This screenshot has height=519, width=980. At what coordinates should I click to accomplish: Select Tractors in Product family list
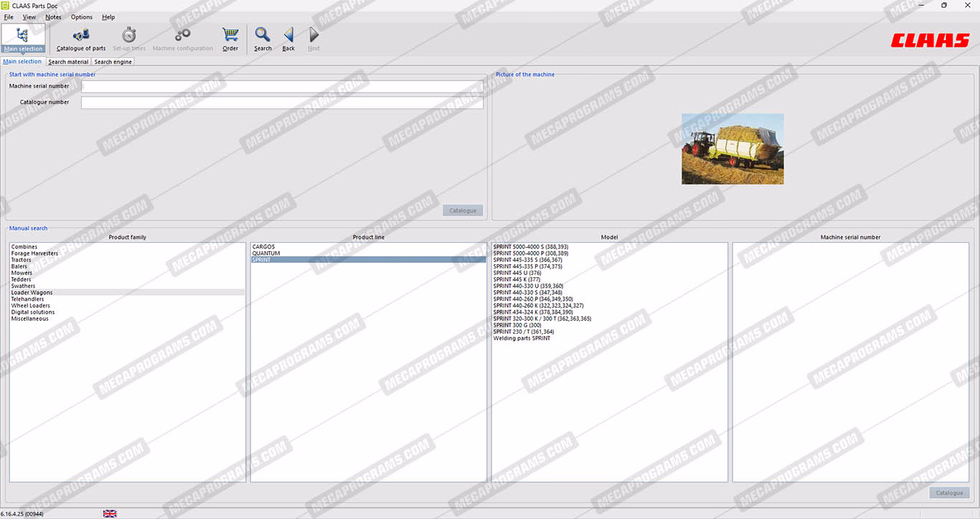point(127,260)
